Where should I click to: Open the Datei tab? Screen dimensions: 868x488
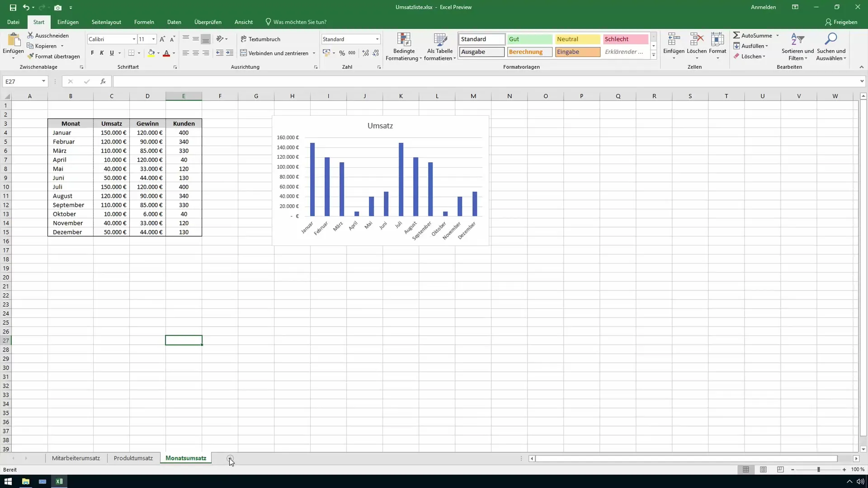(13, 22)
